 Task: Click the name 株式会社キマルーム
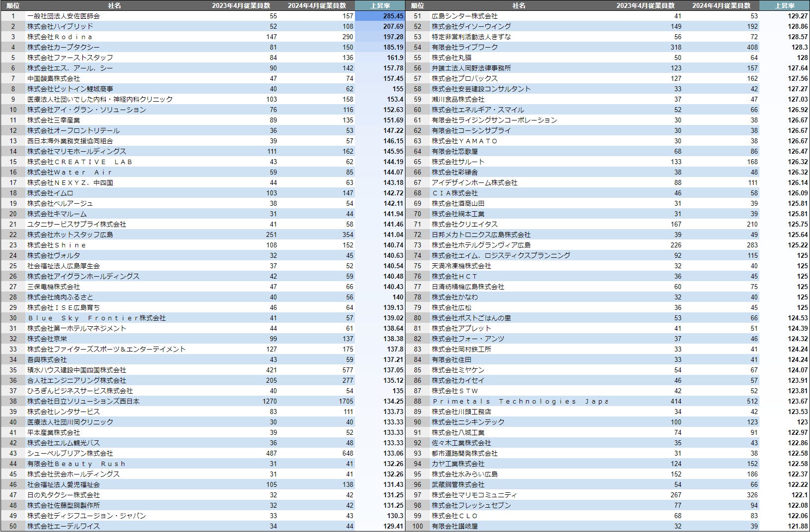(x=57, y=214)
